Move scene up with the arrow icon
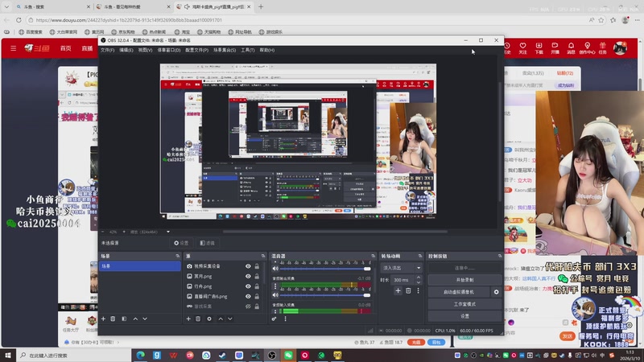644x362 pixels. 135,319
